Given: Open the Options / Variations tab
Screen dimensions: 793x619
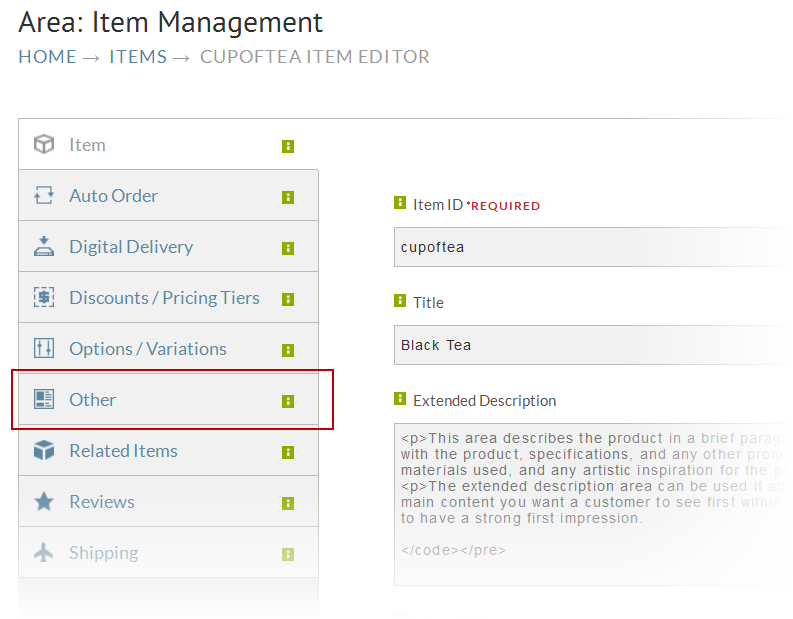Looking at the screenshot, I should tap(168, 348).
